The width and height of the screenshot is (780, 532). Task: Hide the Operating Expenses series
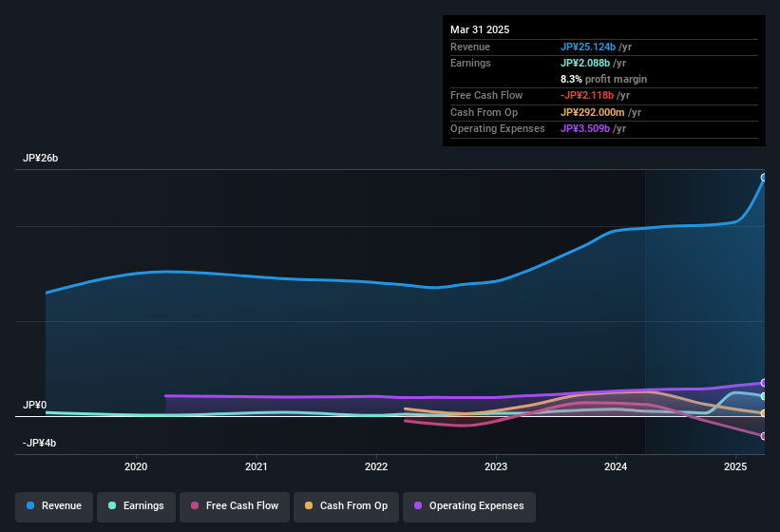pyautogui.click(x=468, y=506)
